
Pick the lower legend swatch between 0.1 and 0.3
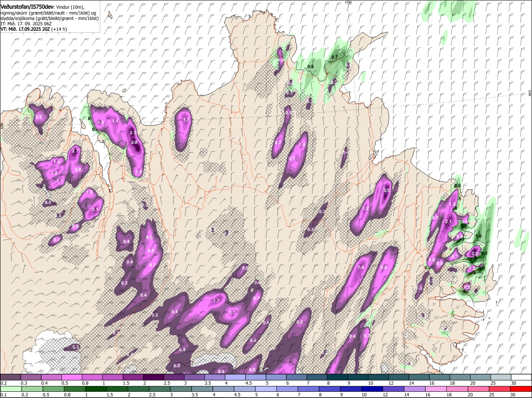pyautogui.click(x=11, y=389)
